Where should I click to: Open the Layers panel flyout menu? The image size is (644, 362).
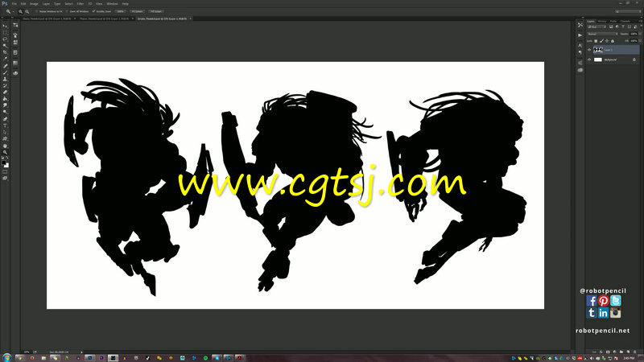pyautogui.click(x=641, y=22)
